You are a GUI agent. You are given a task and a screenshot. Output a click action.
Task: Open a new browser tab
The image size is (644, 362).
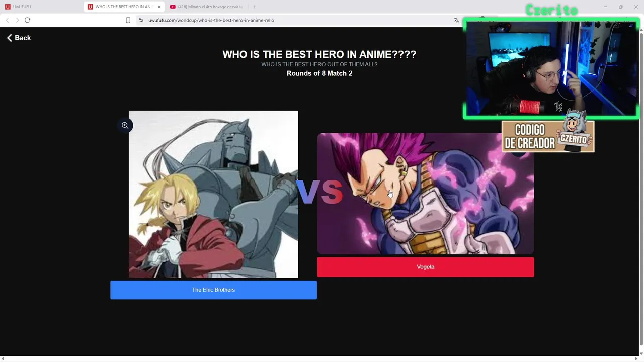[x=254, y=7]
